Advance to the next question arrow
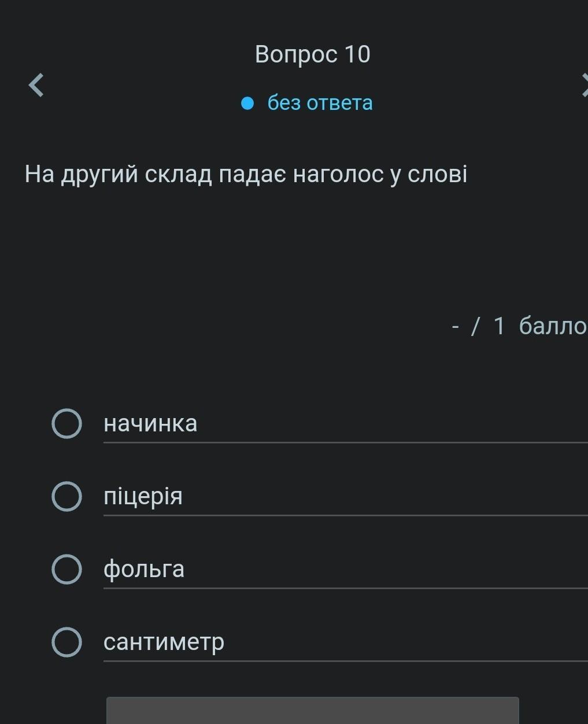Viewport: 588px width, 724px height. click(584, 86)
